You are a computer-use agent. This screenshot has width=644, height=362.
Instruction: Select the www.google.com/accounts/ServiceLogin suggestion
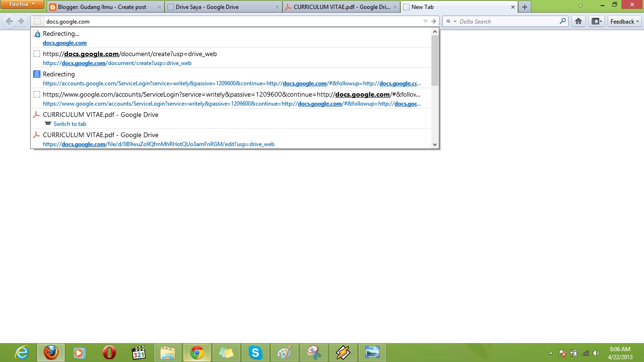(231, 99)
